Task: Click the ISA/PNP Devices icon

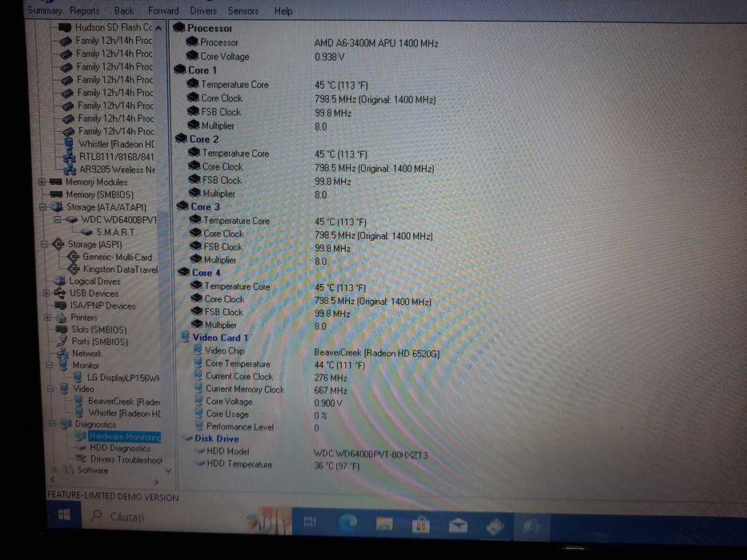Action: tap(61, 306)
